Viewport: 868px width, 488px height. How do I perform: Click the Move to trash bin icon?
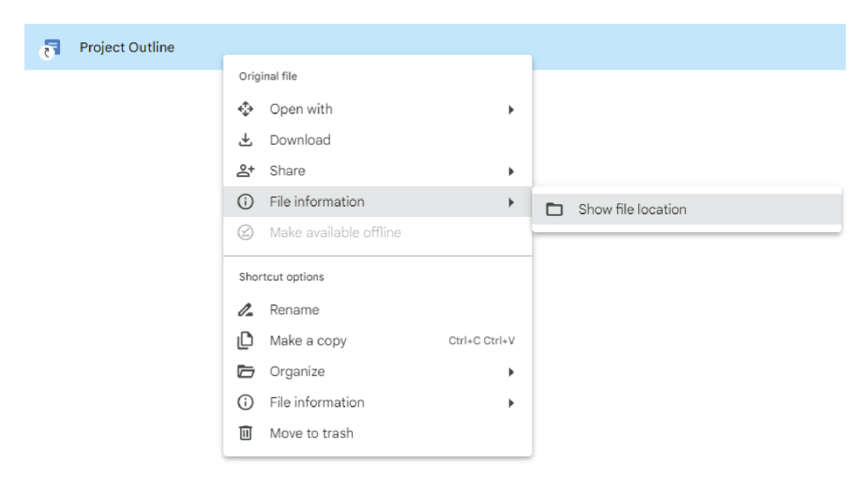click(245, 433)
